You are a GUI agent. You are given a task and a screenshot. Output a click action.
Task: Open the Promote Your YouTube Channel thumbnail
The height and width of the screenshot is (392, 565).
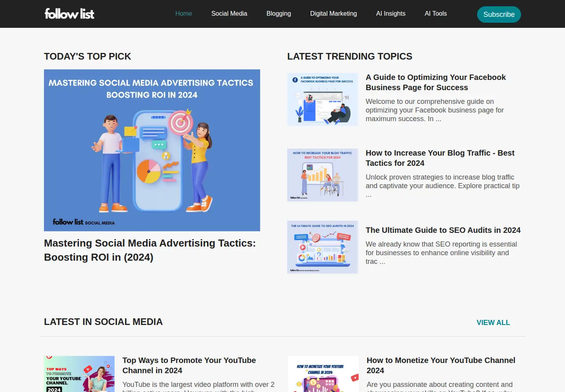coord(79,374)
